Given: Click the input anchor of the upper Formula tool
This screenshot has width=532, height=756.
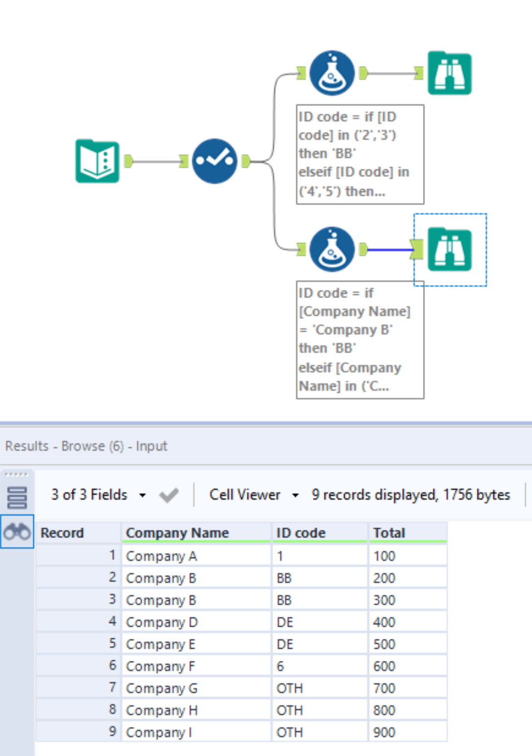Looking at the screenshot, I should click(302, 72).
